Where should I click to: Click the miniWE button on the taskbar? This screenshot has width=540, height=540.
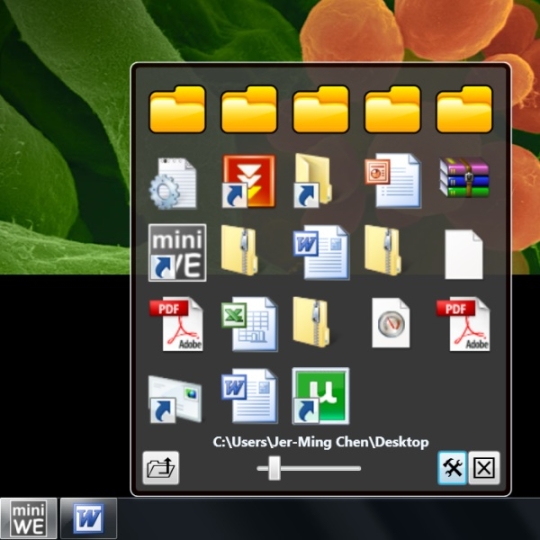(x=29, y=519)
